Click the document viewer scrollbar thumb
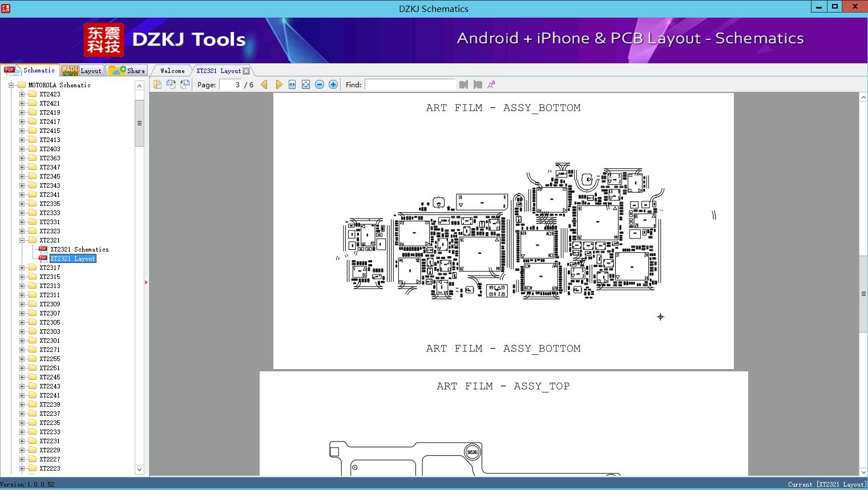This screenshot has width=868, height=490. (x=863, y=294)
